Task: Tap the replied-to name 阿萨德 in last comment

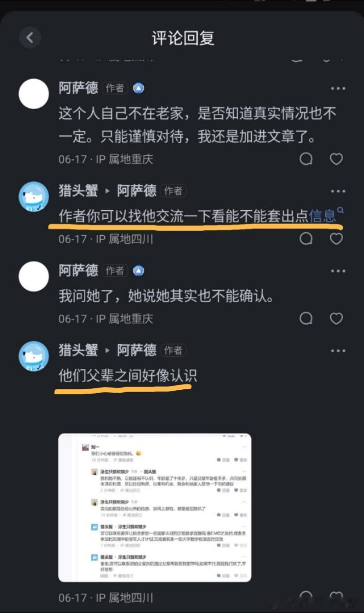Action: click(x=137, y=350)
